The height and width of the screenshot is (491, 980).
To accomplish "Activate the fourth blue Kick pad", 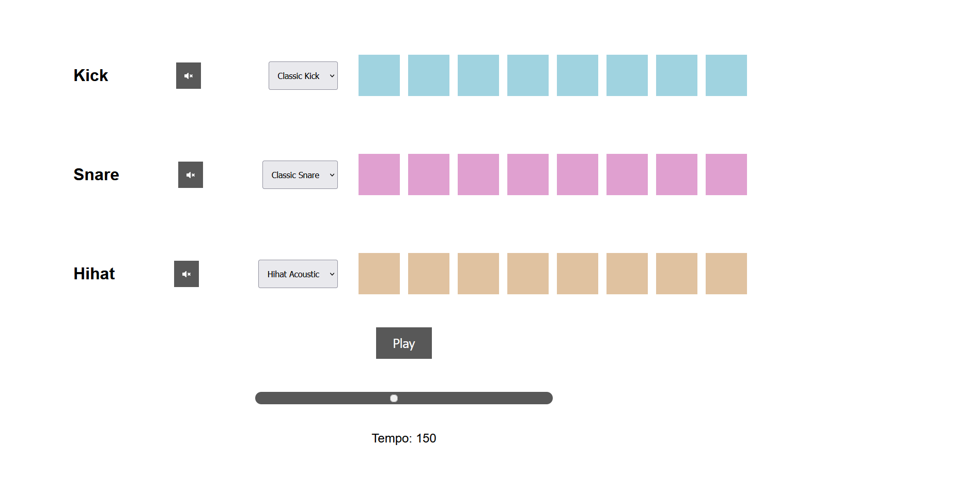I will click(528, 75).
